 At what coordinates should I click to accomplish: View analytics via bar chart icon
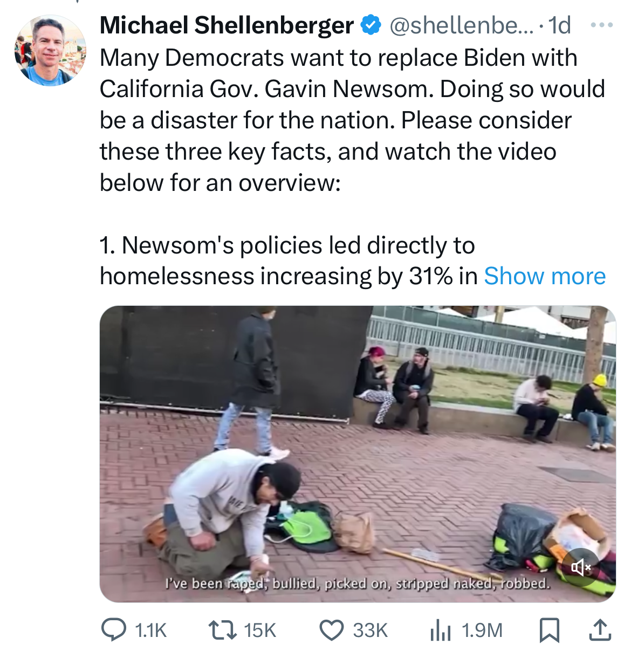click(441, 630)
